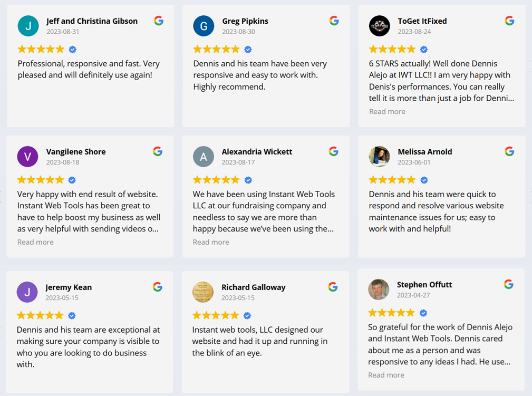
Task: Click the Google icon on Stephen Offutt's review
Action: coord(508,284)
